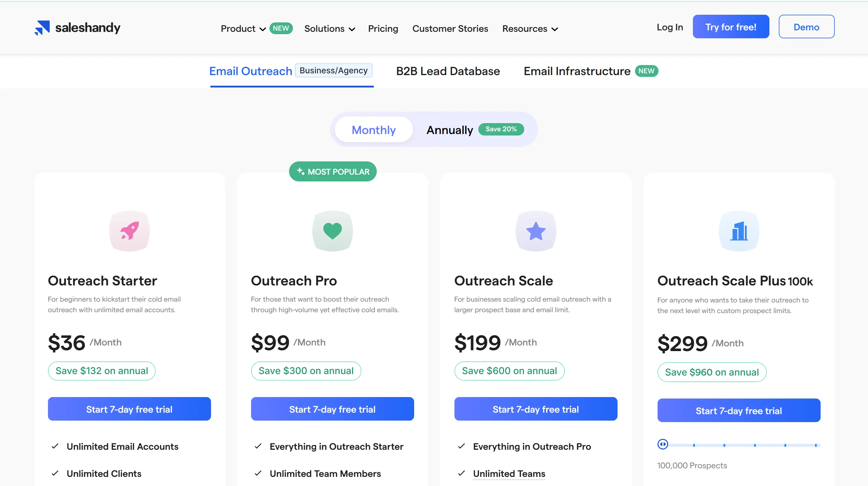Open the Email Infrastructure tab

coord(577,71)
